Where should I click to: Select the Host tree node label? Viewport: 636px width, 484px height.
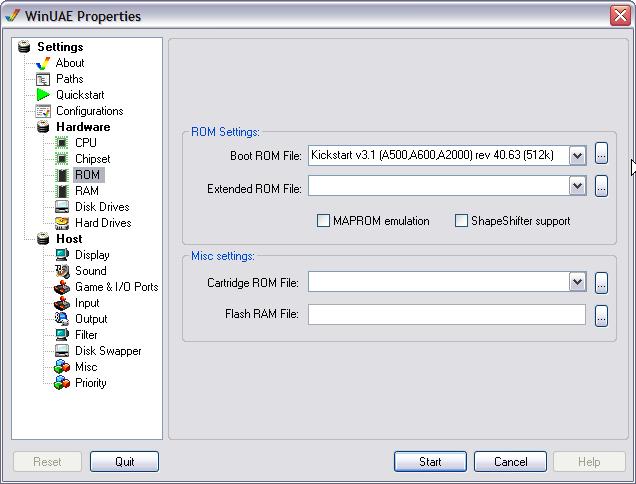coord(69,239)
